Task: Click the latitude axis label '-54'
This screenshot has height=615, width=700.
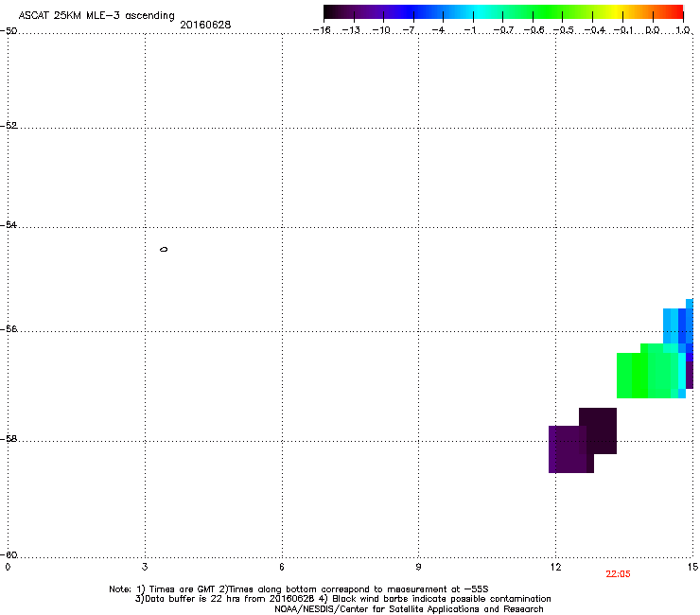Action: tap(9, 225)
